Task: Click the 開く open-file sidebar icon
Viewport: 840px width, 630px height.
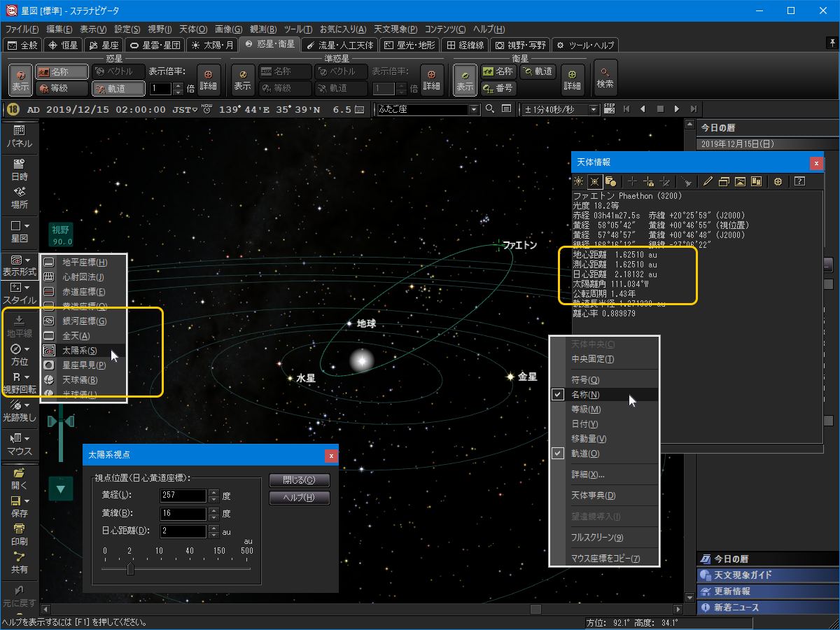Action: [x=19, y=478]
